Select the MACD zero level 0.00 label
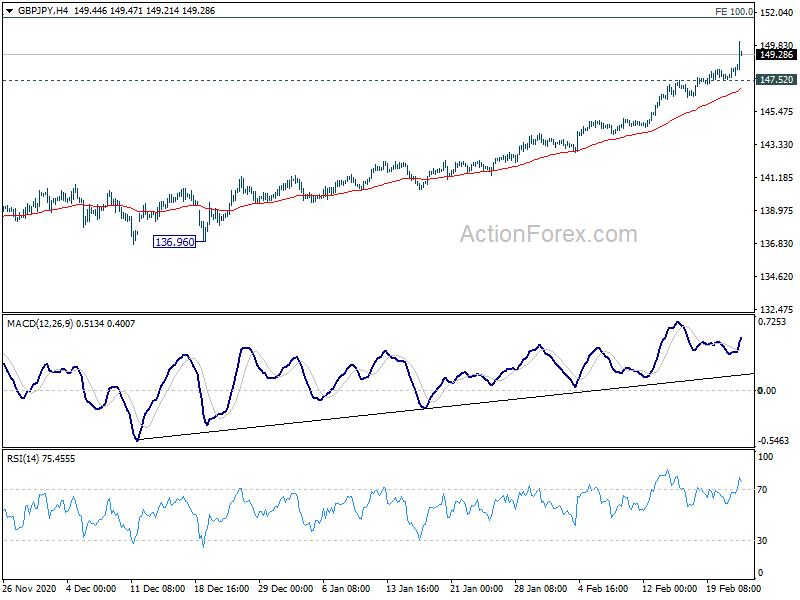 pos(767,391)
